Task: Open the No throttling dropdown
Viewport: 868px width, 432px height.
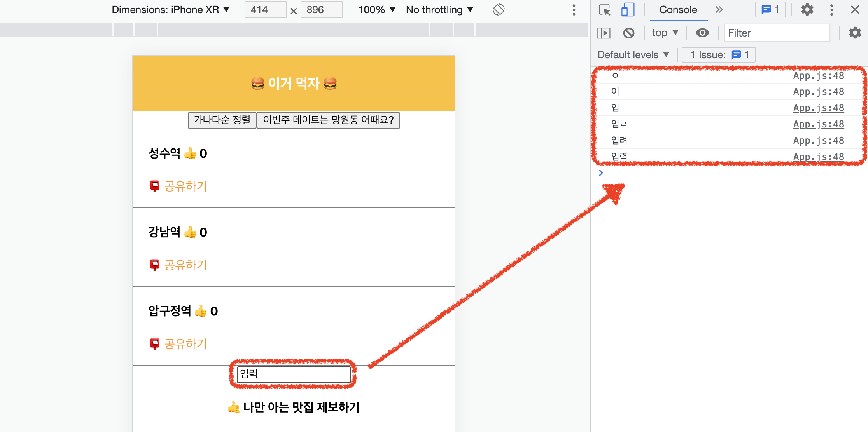Action: click(439, 10)
